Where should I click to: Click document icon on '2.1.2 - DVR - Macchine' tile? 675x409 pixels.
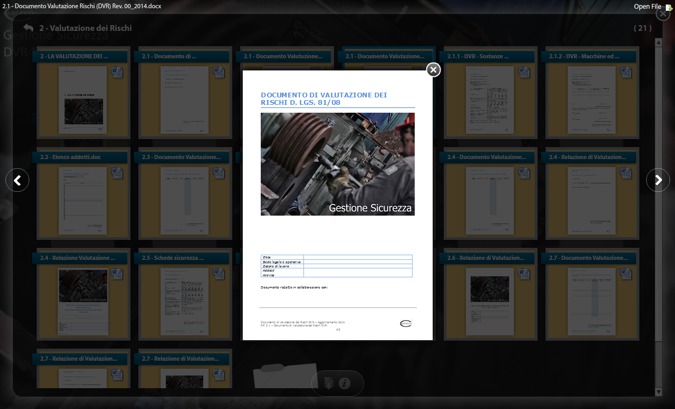[626, 73]
